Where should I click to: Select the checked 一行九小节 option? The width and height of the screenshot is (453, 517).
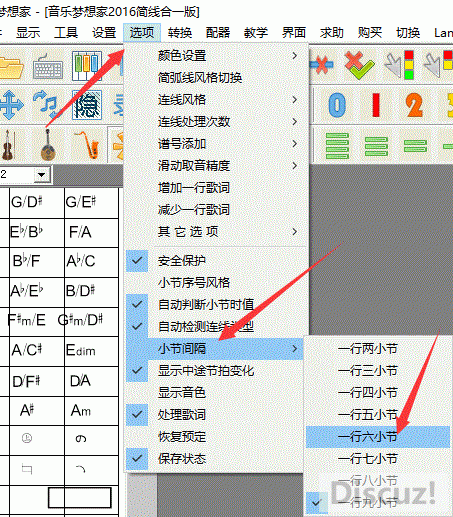(x=378, y=502)
